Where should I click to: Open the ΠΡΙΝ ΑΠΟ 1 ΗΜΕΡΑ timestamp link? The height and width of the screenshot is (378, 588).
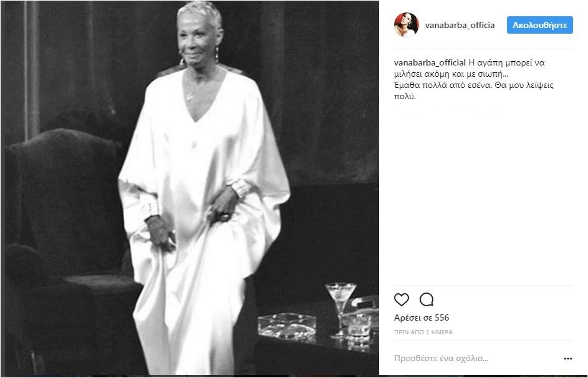(423, 332)
